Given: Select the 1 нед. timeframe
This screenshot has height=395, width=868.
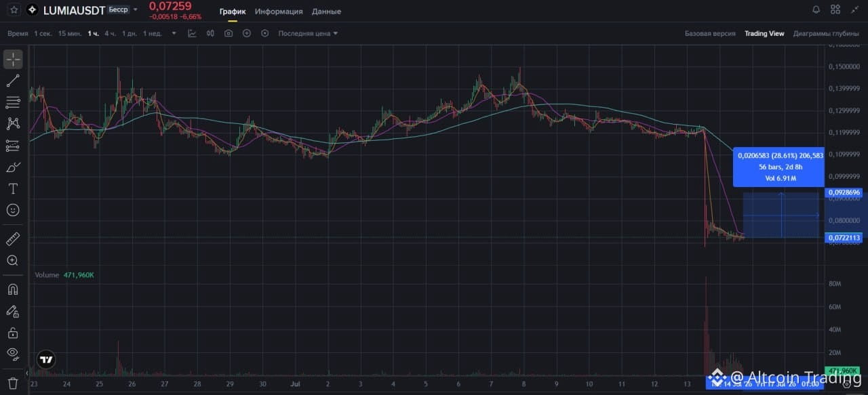Looking at the screenshot, I should 152,33.
